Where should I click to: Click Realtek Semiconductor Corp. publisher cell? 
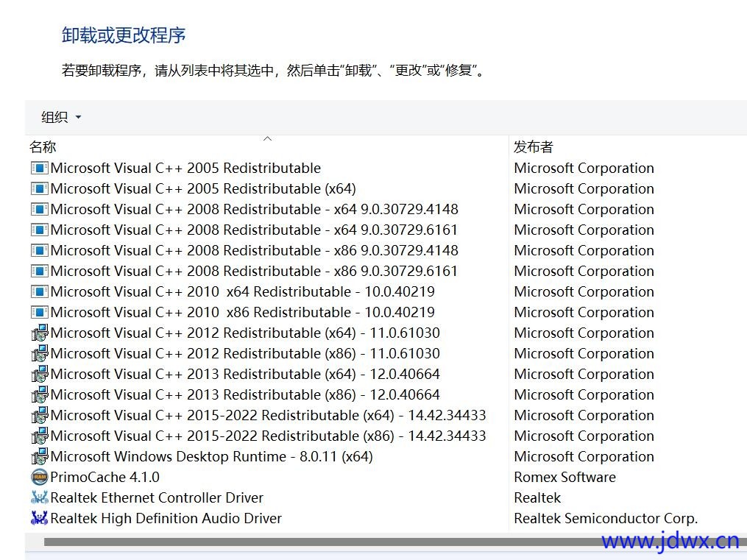(606, 518)
